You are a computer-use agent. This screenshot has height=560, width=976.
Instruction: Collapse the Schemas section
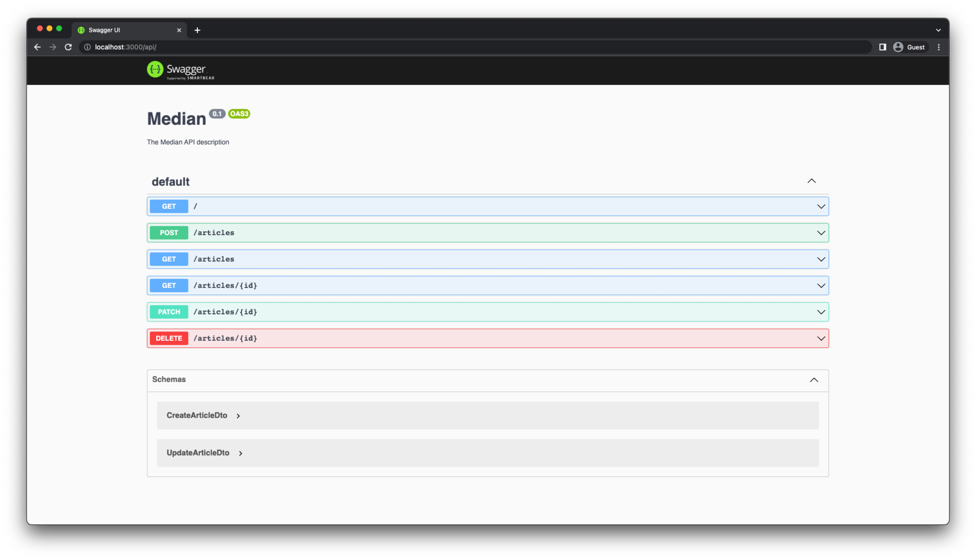814,380
